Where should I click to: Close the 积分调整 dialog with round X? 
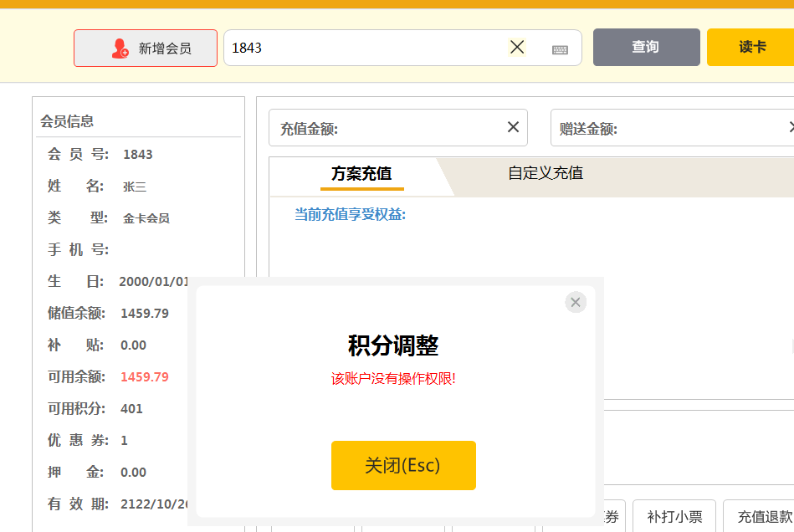pos(576,302)
